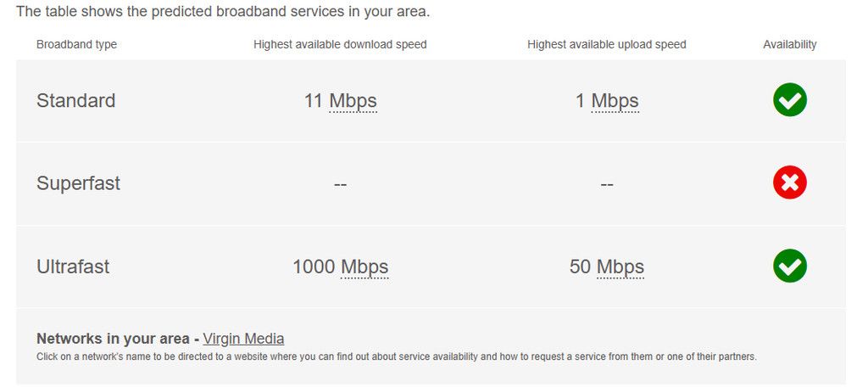This screenshot has height=387, width=868.
Task: Click the 1000 download speed value
Action: coord(314,266)
